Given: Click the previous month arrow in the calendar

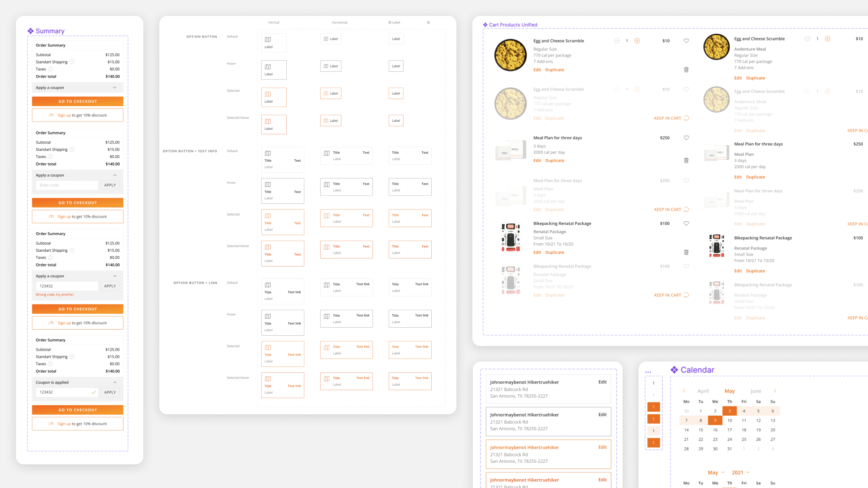Looking at the screenshot, I should 684,391.
